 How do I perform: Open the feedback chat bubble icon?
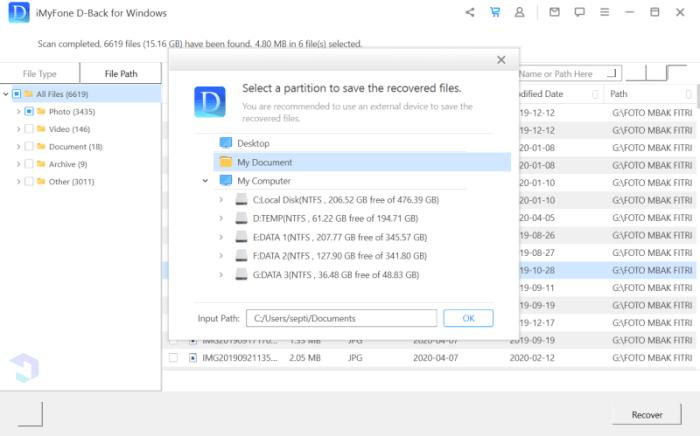coord(579,12)
